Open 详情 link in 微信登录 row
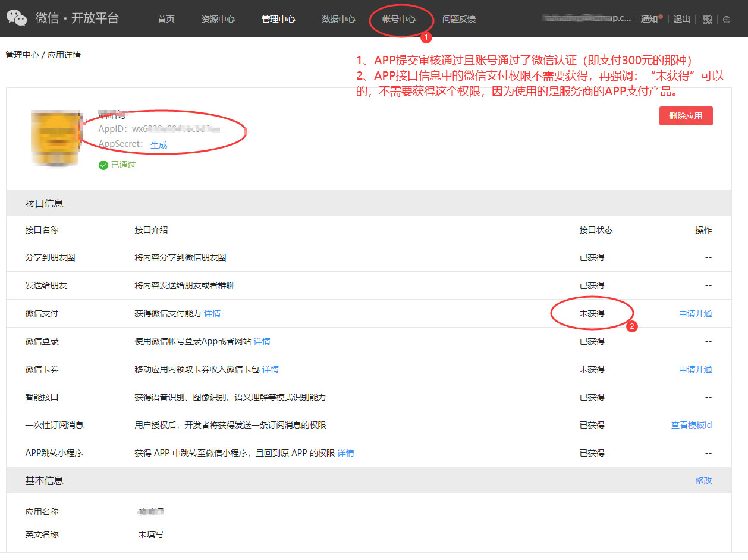The width and height of the screenshot is (748, 560). (262, 341)
